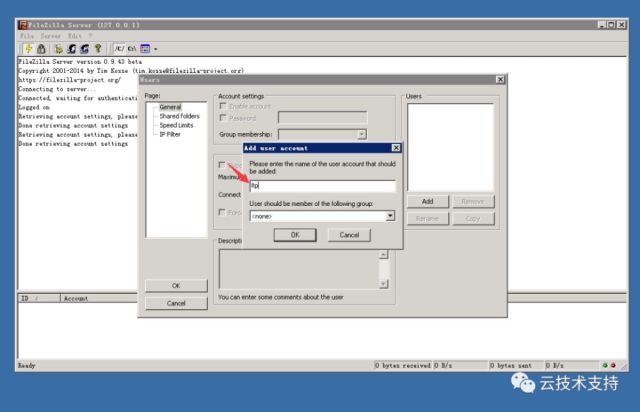The image size is (640, 412).
Task: Click the Description text area in Users dialog
Action: point(299,269)
